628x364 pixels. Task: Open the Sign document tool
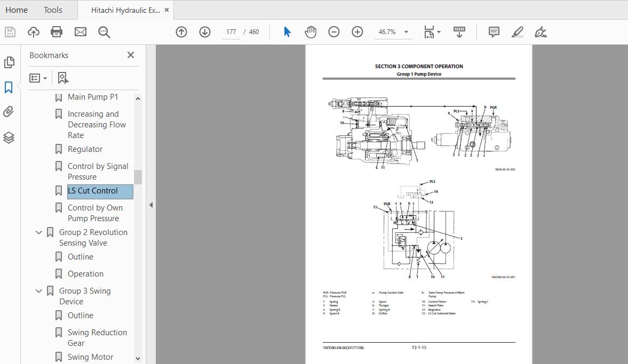tap(540, 32)
